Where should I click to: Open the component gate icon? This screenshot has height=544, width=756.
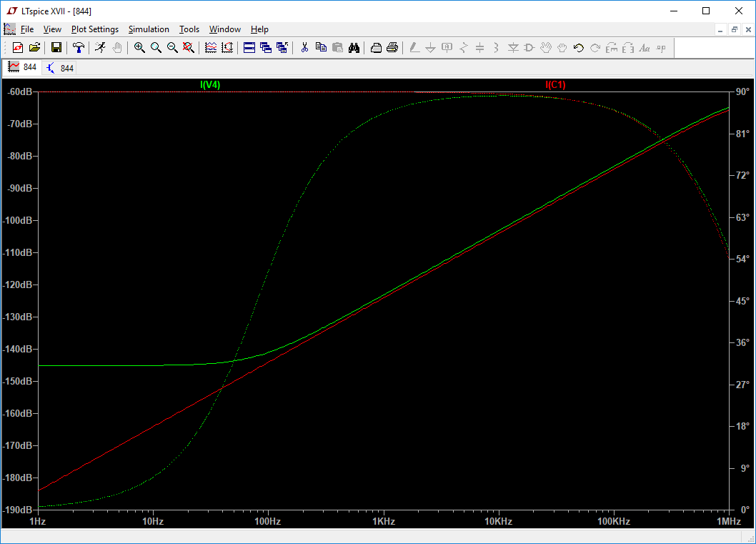coord(529,48)
